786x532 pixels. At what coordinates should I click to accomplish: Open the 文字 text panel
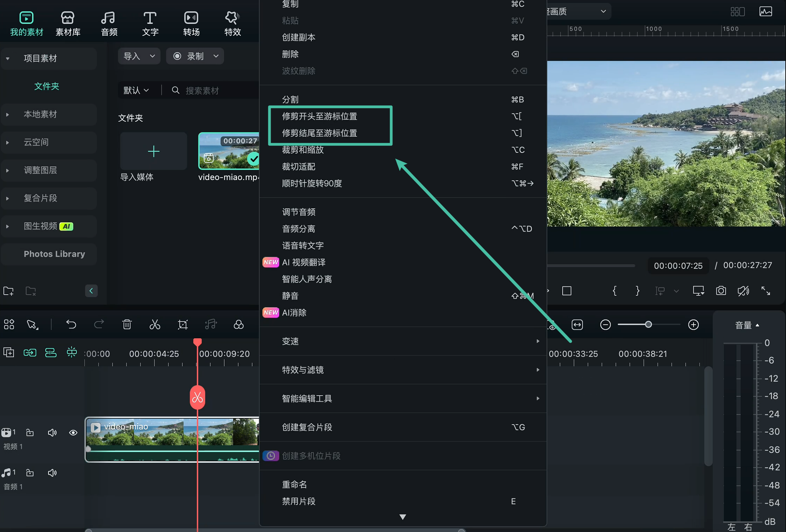coord(150,22)
